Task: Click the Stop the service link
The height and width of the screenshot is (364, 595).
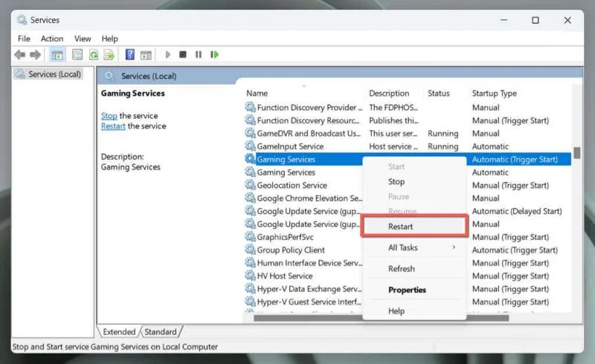Action: 109,116
